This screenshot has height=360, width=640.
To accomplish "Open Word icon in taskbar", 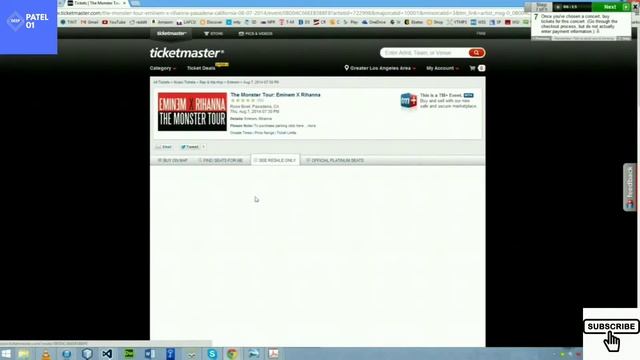I will (150, 354).
